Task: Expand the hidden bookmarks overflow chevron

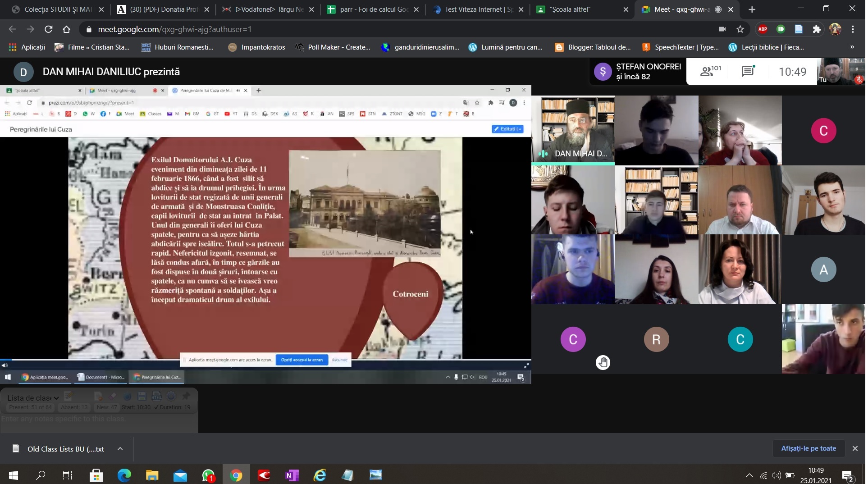Action: pos(852,47)
